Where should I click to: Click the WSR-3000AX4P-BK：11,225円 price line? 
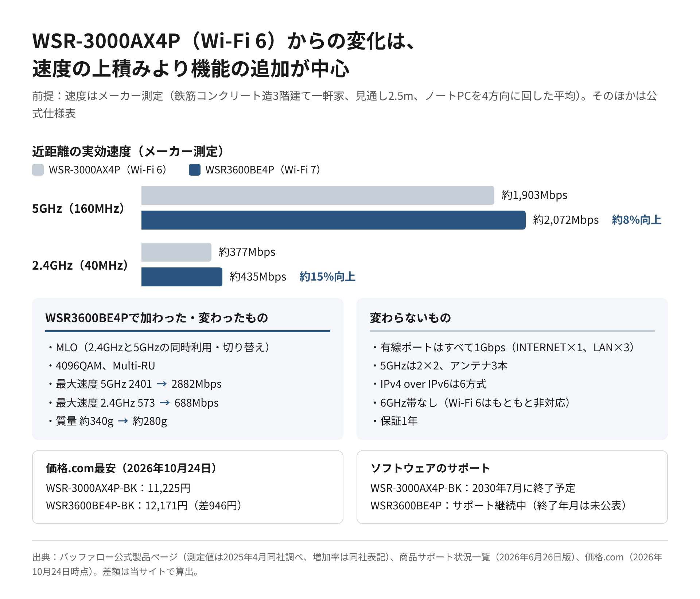(118, 488)
